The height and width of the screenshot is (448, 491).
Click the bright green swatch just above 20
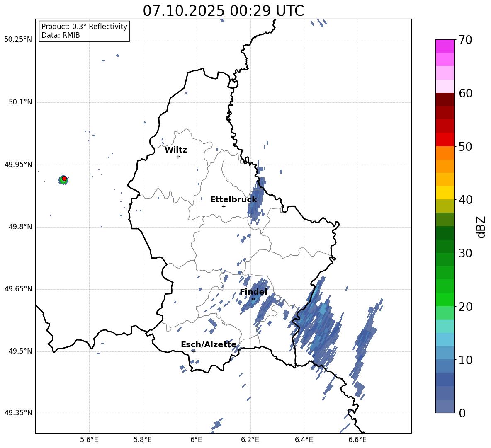(445, 299)
